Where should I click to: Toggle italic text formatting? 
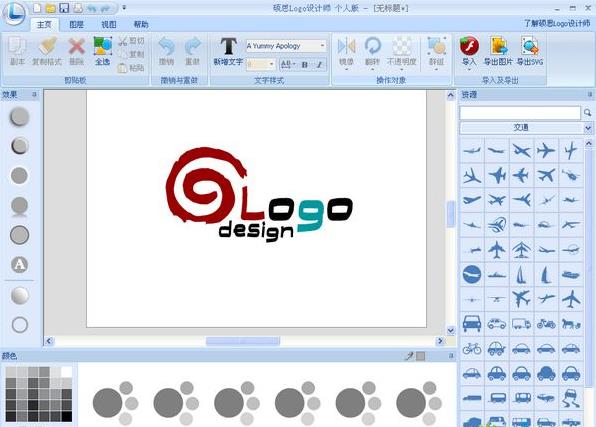coord(320,65)
